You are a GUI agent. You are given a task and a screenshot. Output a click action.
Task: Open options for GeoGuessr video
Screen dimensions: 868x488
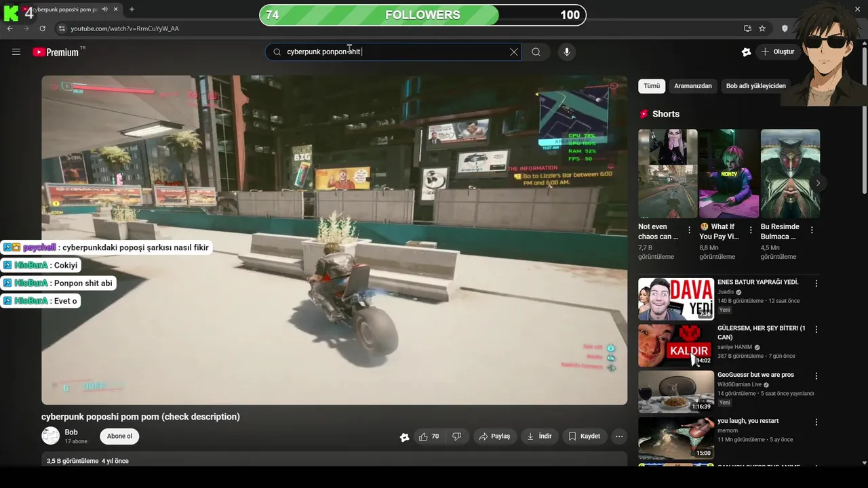(x=816, y=375)
